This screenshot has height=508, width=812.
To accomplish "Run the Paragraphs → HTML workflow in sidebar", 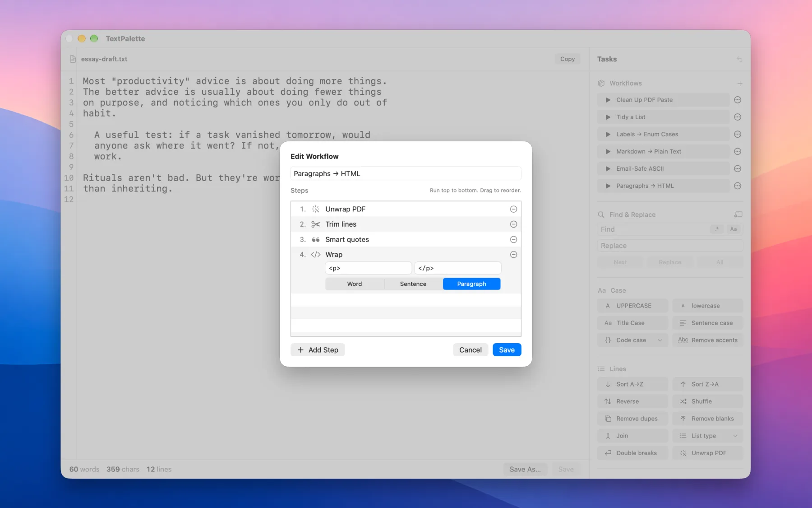I will [x=663, y=186].
